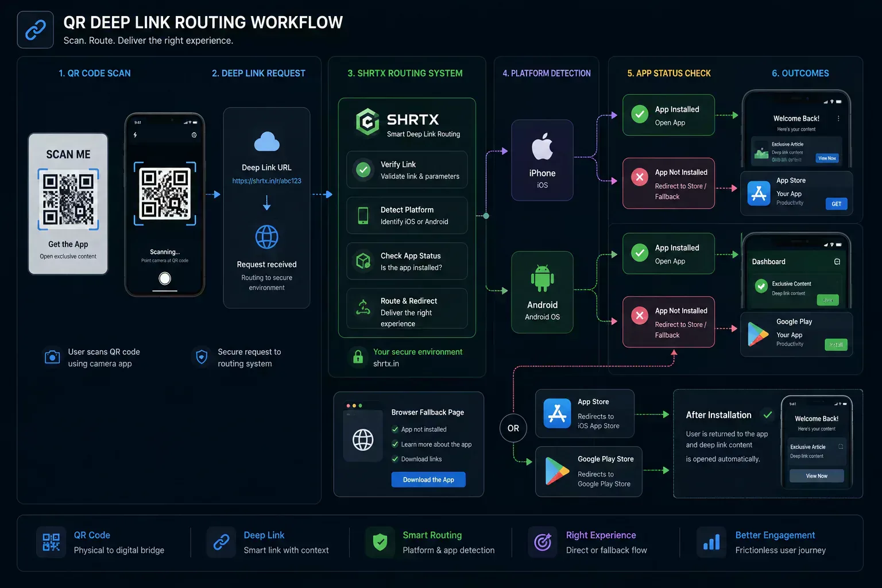Click the three-dot menu in Welcome Back screen
882x588 pixels.
[x=838, y=118]
